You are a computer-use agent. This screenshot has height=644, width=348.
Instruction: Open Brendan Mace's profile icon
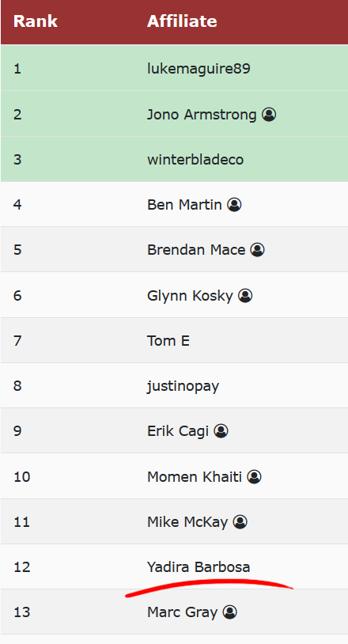257,250
